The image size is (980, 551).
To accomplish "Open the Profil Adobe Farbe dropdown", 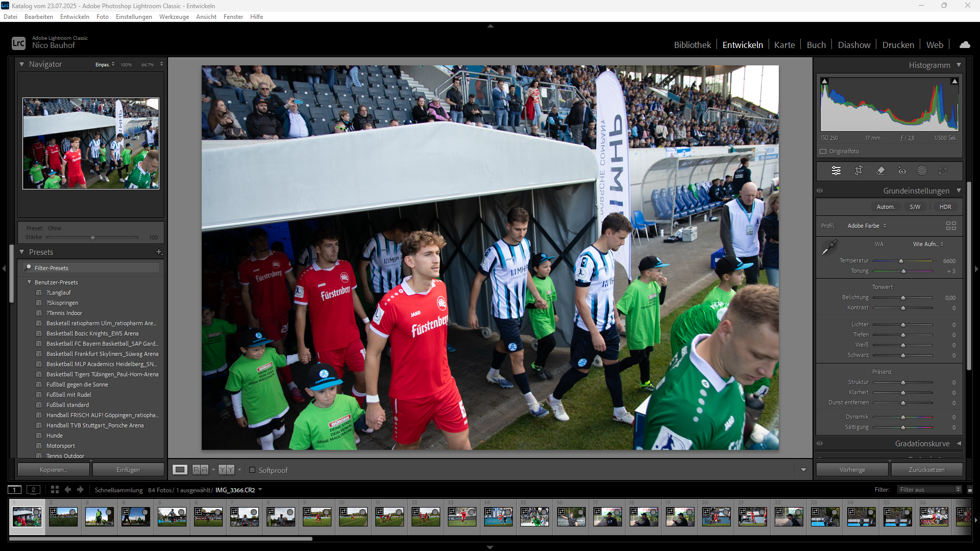I will point(867,226).
